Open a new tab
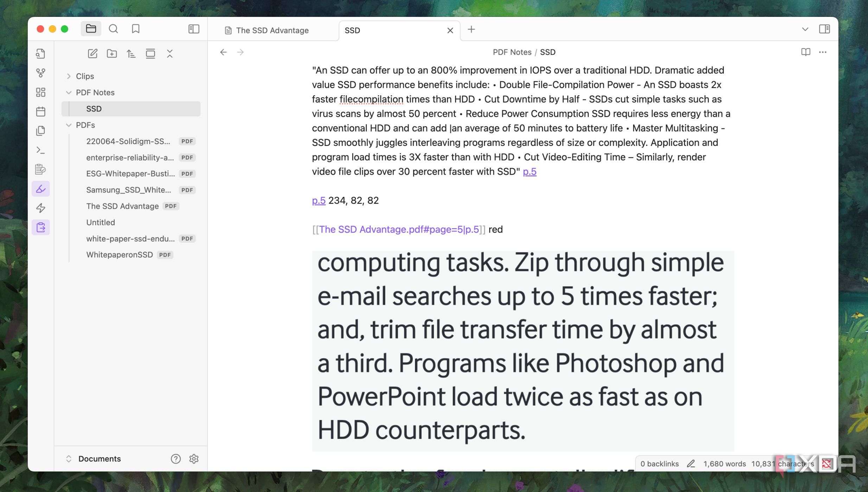The image size is (868, 492). (471, 30)
